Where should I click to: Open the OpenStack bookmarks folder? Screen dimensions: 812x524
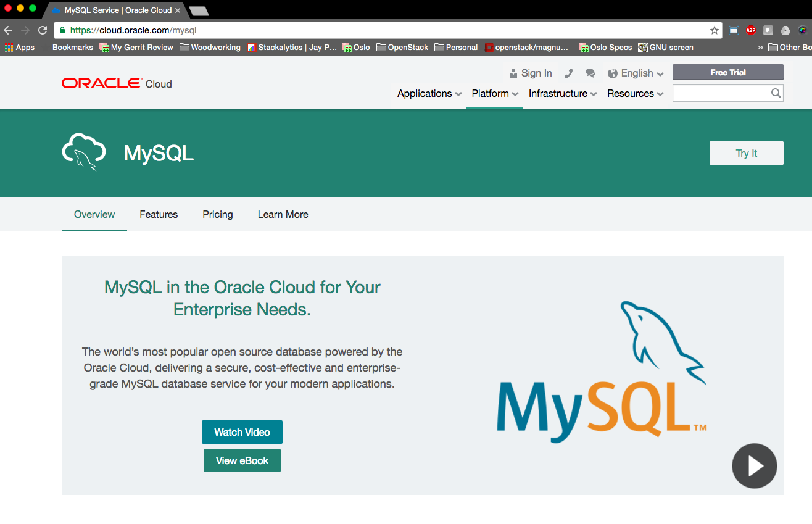402,48
